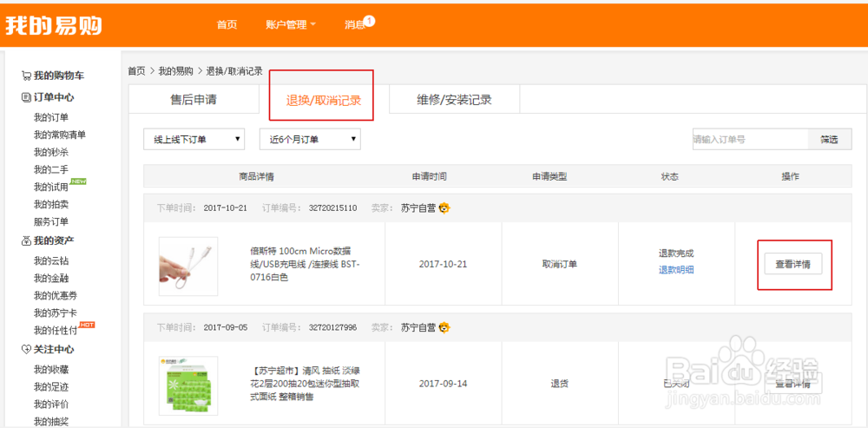The image size is (868, 428).
Task: Open the 线上线下订单 dropdown
Action: [194, 140]
